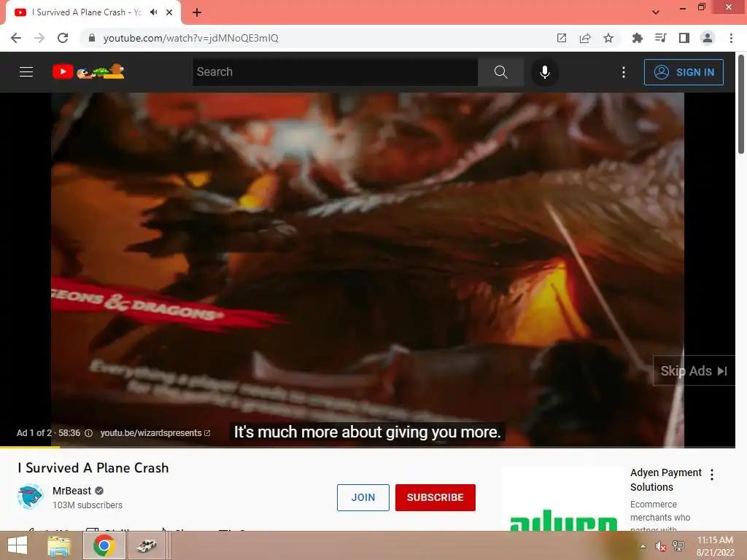Close the I Survived A Plane Crash tab

tap(169, 12)
